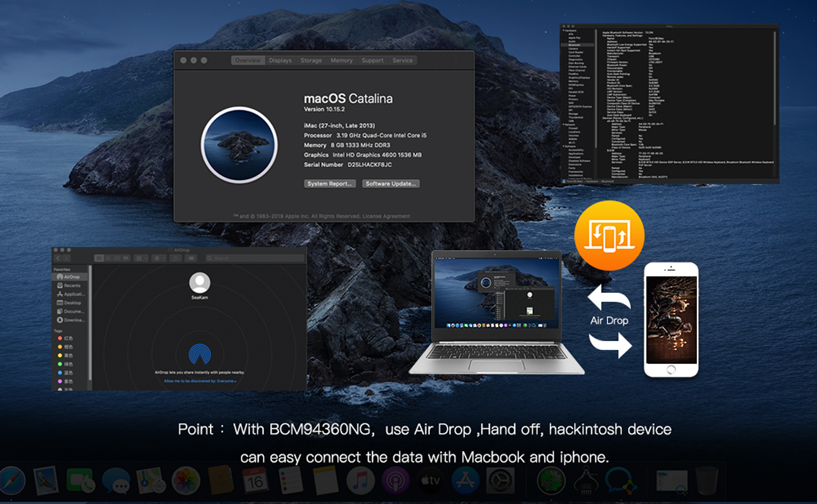This screenshot has height=504, width=817.
Task: Launch the Music app from Dock
Action: click(361, 481)
